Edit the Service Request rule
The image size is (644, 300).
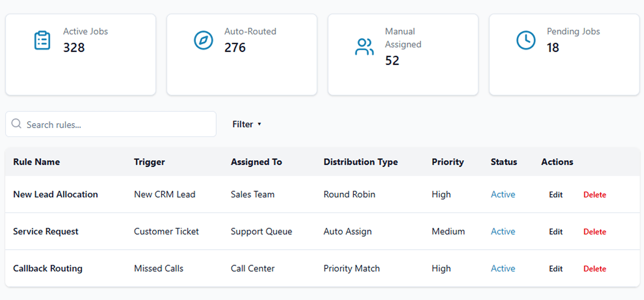click(x=556, y=232)
